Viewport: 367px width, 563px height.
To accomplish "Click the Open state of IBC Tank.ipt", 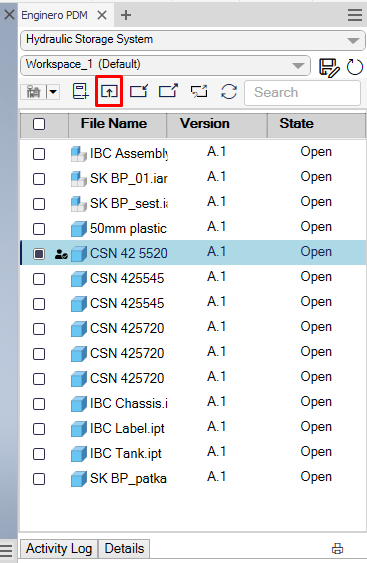I will click(x=316, y=452).
